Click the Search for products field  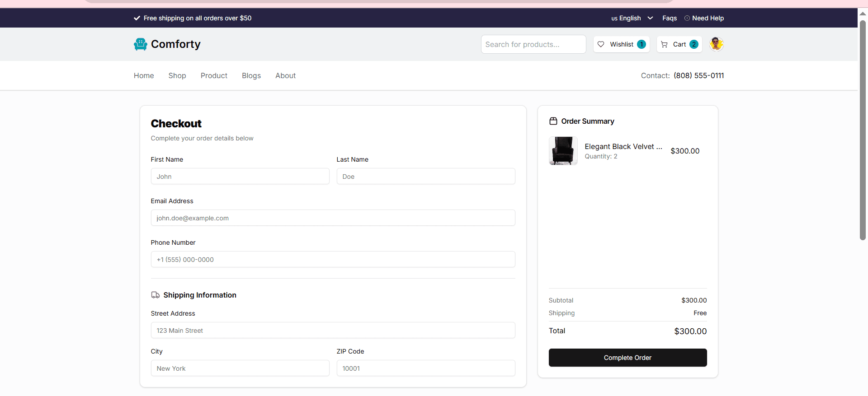[533, 44]
